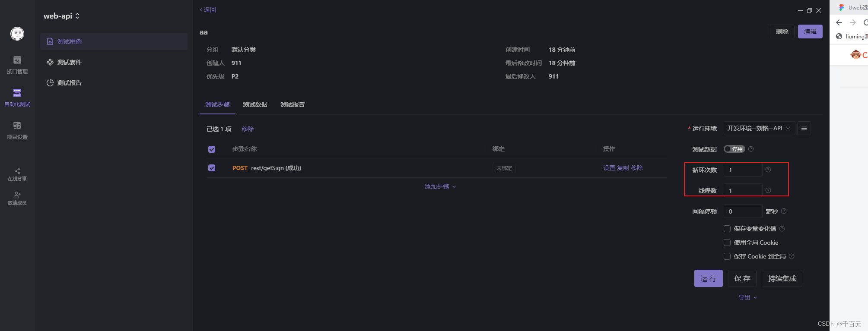Click the user avatar icon
The image size is (868, 331).
(x=17, y=34)
